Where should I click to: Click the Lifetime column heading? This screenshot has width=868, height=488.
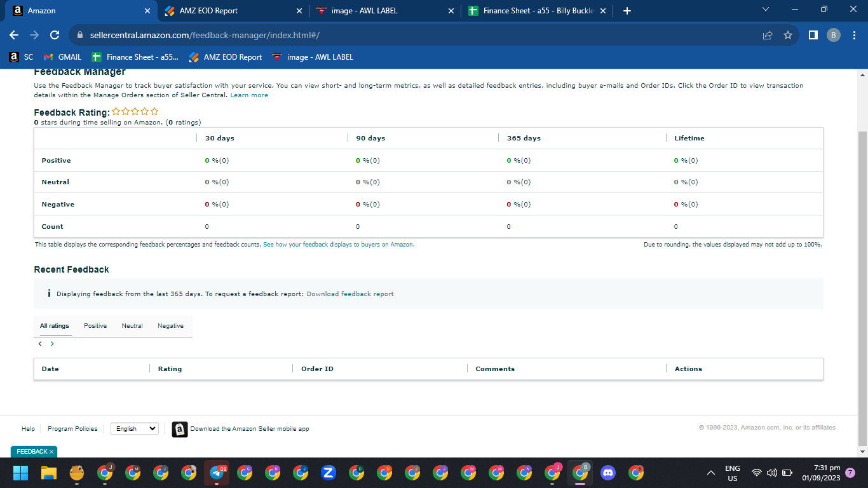[x=689, y=139]
